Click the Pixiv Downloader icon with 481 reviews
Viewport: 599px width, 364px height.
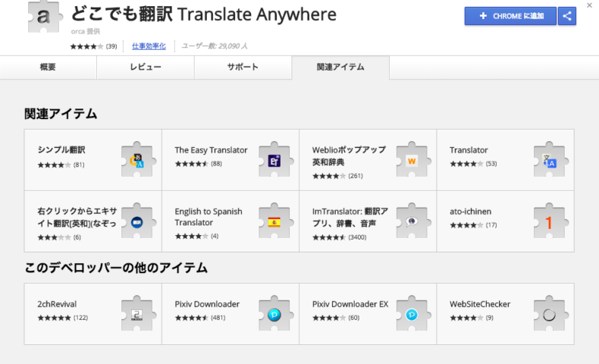[274, 314]
